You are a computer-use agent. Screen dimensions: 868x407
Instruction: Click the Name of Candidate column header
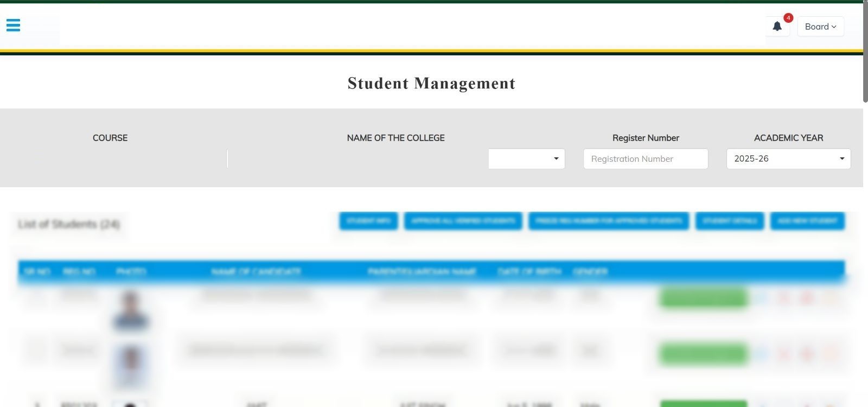coord(256,271)
